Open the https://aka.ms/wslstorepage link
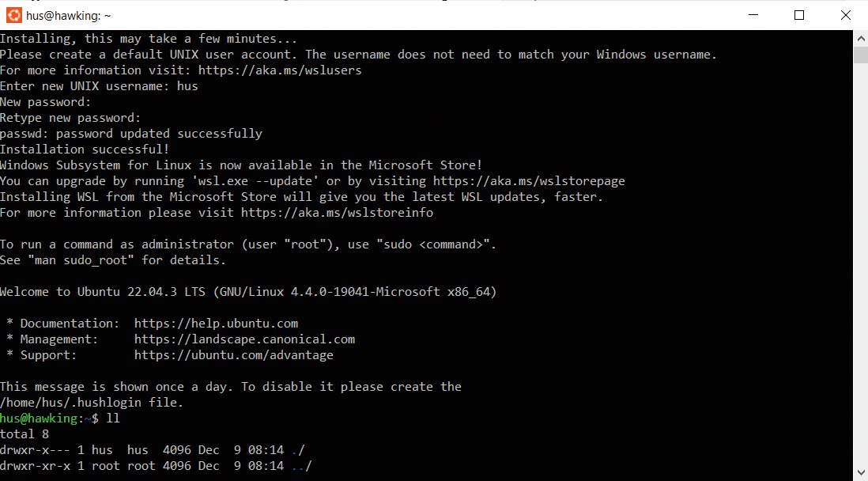 529,181
